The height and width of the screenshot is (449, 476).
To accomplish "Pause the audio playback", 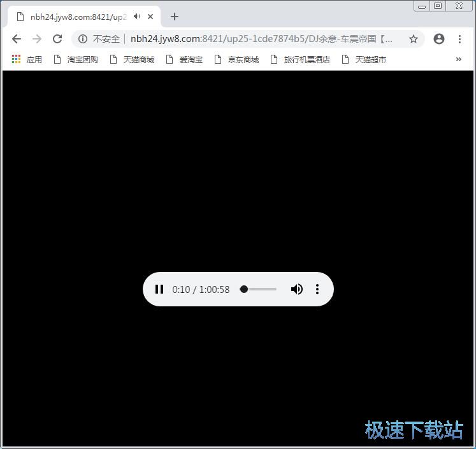I will tap(159, 289).
